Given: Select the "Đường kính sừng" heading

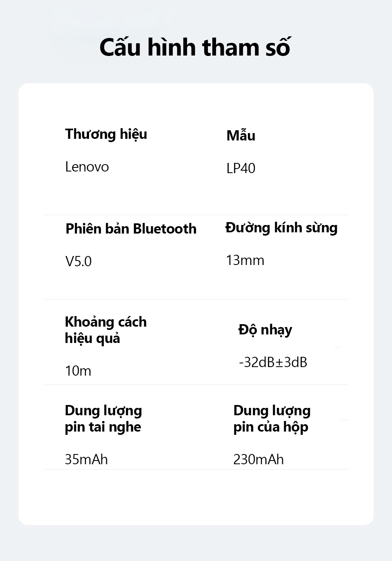Looking at the screenshot, I should (281, 228).
